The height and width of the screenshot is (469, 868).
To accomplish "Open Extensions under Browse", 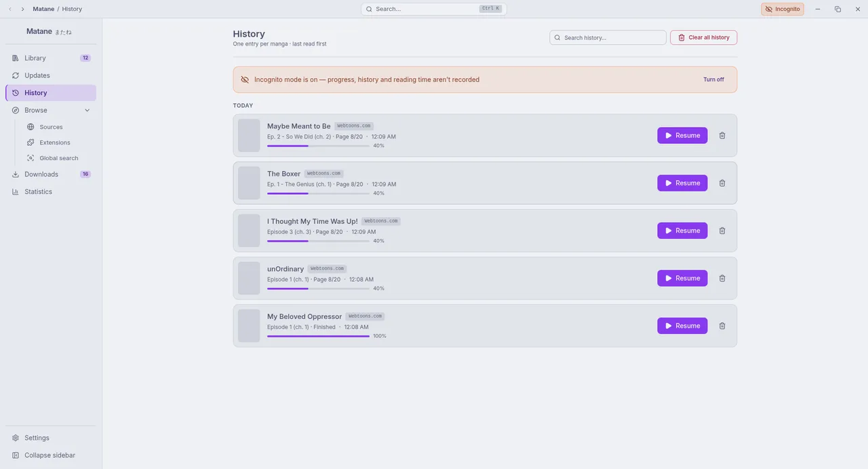I will pos(58,143).
